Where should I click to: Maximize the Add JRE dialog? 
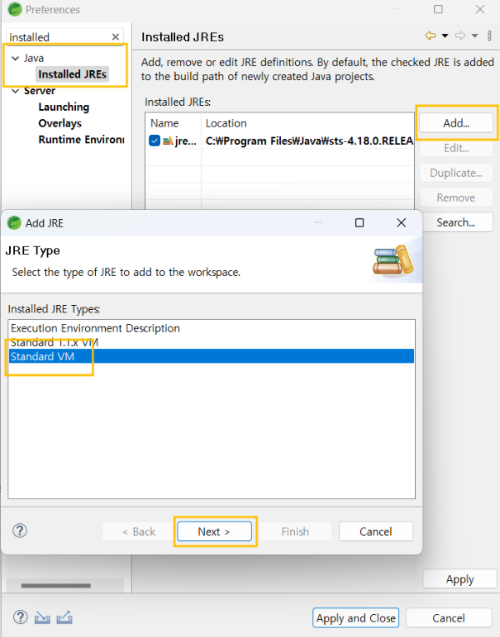359,223
